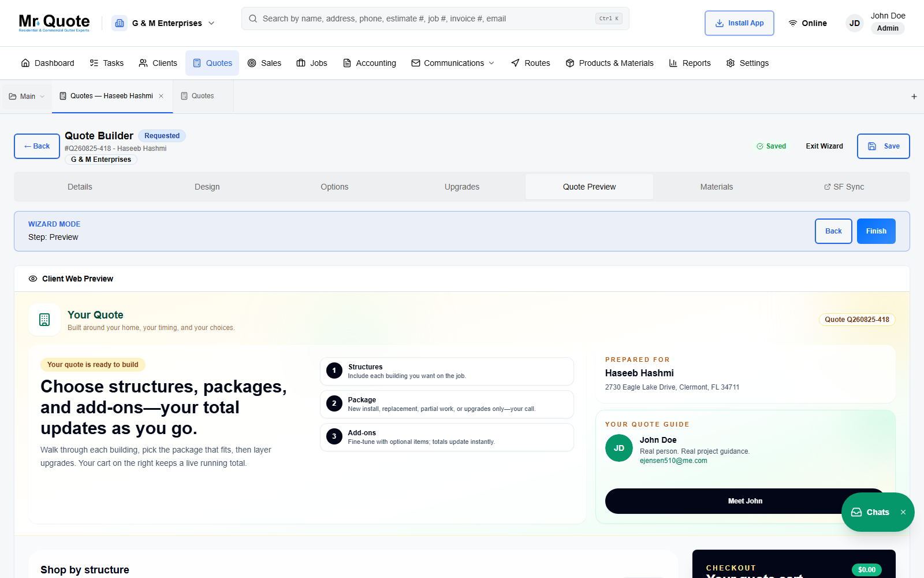Add a new workspace tab with plus icon
924x578 pixels.
point(914,97)
